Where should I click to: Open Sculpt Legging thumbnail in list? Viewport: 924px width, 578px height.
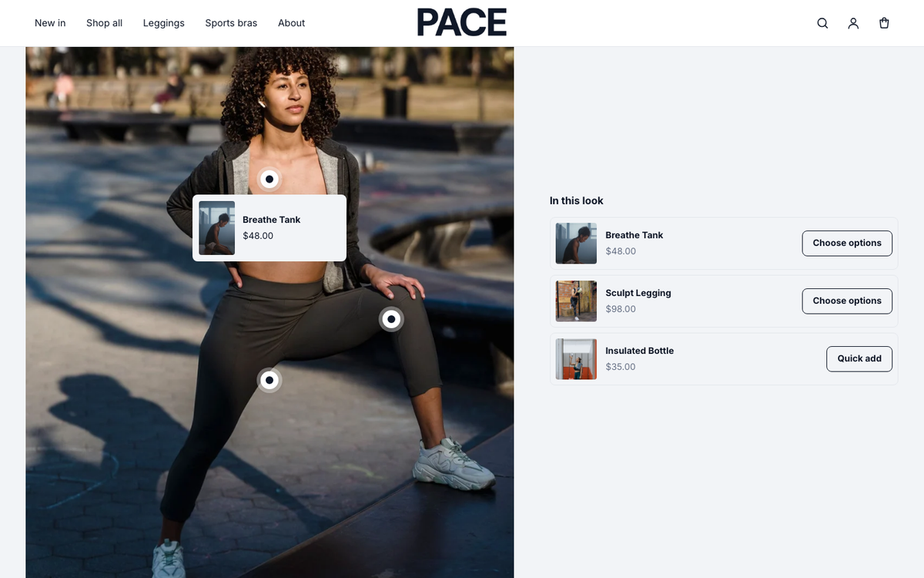click(x=576, y=301)
